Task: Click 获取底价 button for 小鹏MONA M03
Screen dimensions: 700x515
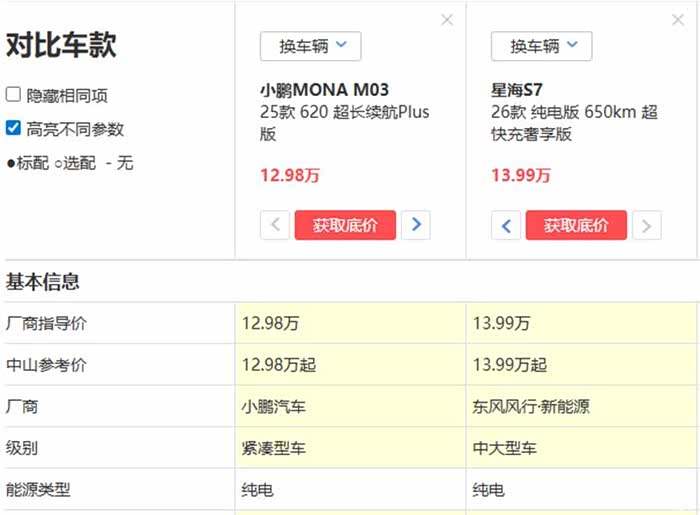Action: [345, 225]
